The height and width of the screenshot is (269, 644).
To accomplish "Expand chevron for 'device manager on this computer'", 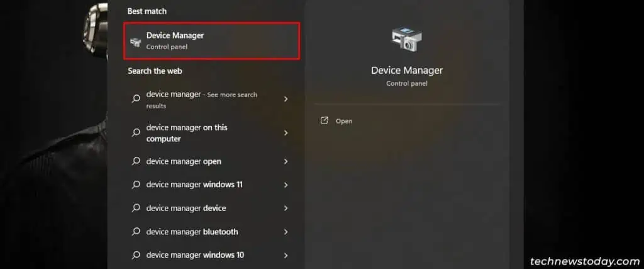I will coord(286,133).
